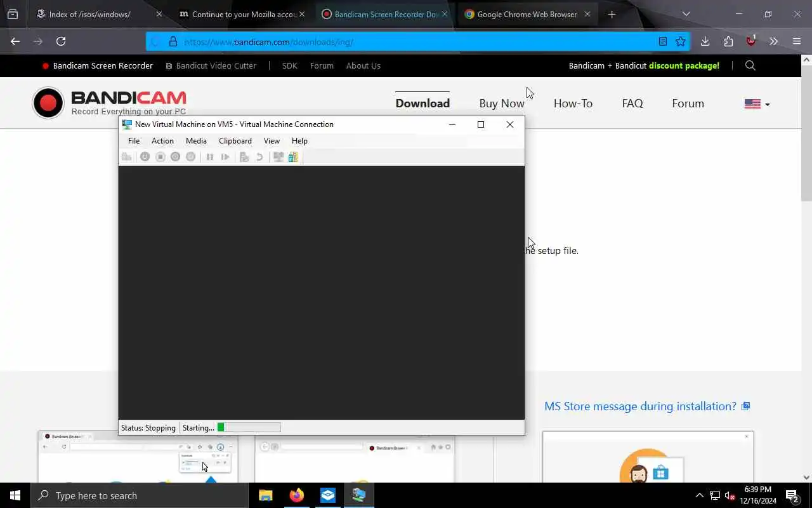Click the Revert arrow icon in VM toolbar
The height and width of the screenshot is (508, 812).
point(259,157)
